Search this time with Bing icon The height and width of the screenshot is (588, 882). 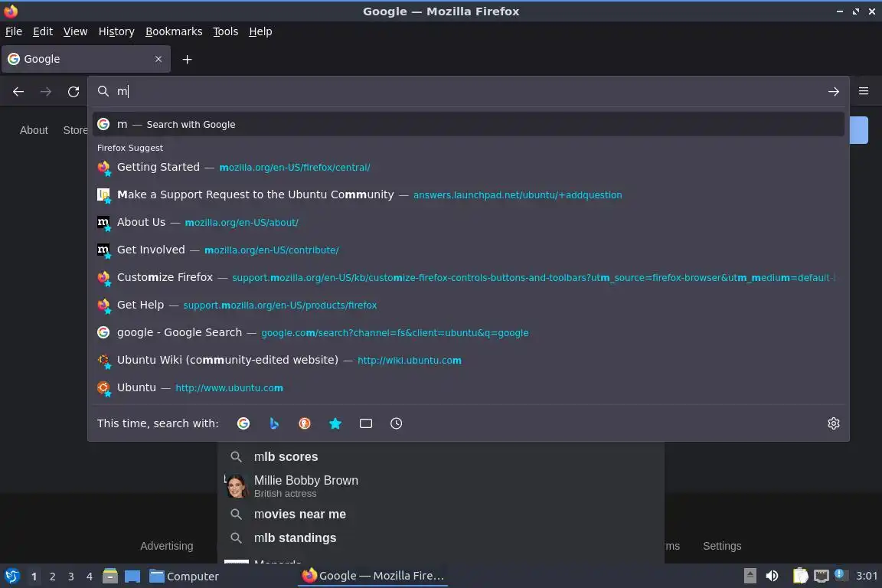coord(274,423)
